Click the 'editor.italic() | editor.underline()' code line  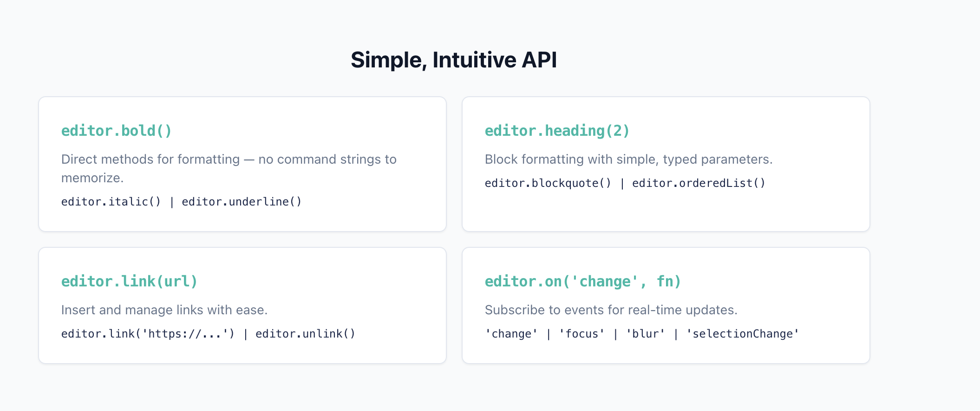coord(182,201)
